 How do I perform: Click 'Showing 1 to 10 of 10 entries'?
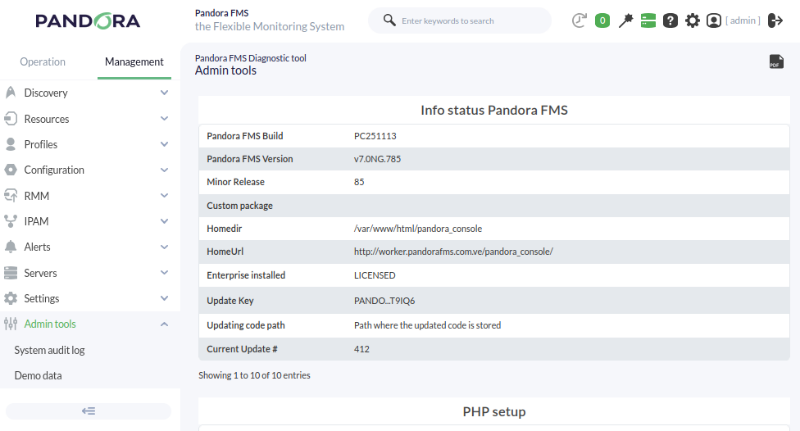tap(254, 375)
